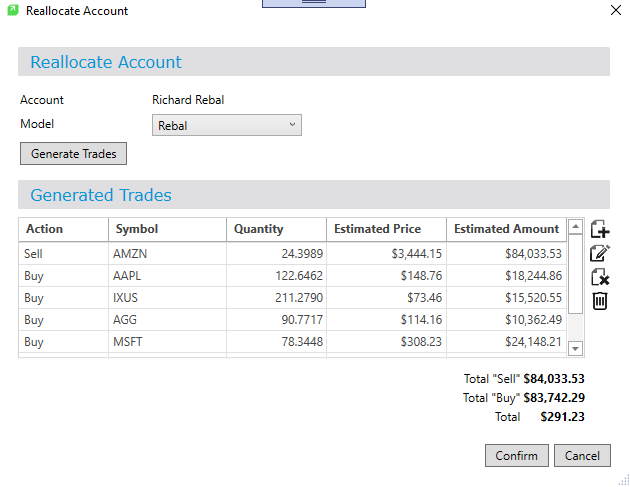Viewport: 630px width, 487px height.
Task: Sort by the Estimated Price column header
Action: 387,229
